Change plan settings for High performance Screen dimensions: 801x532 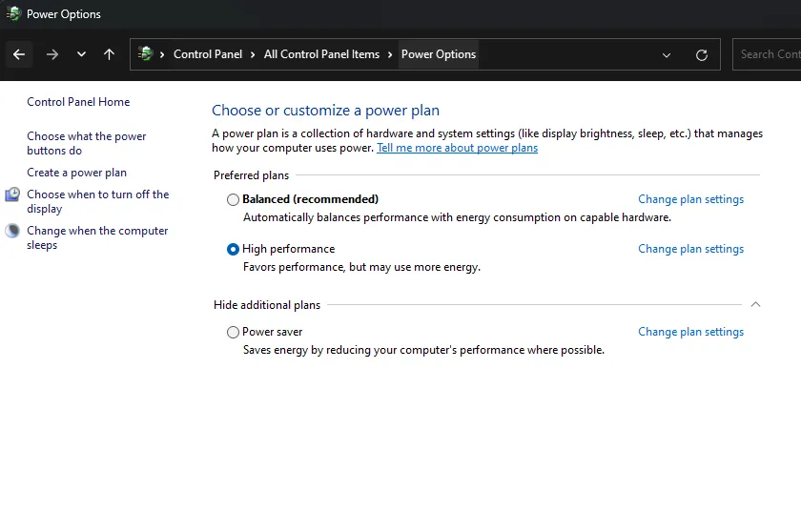pyautogui.click(x=690, y=249)
